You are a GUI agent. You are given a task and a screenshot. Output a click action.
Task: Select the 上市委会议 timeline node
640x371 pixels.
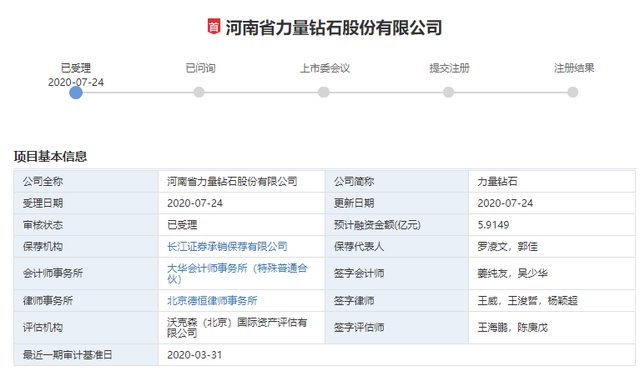pyautogui.click(x=324, y=92)
